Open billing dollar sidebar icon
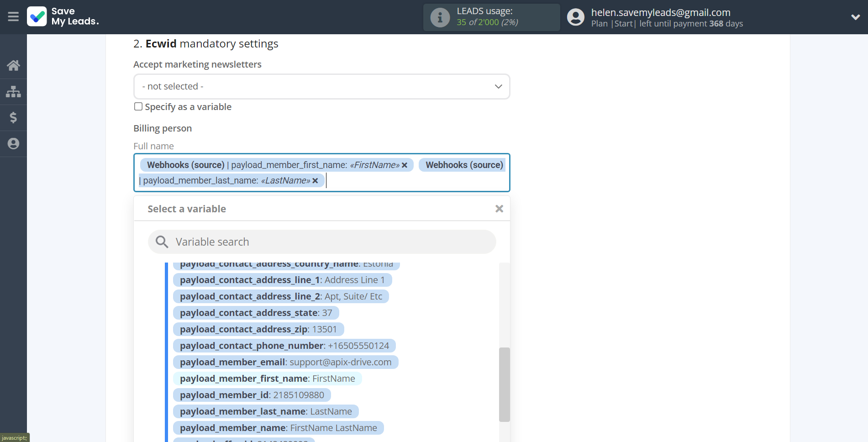Screen dimensions: 868x442 coord(13,117)
